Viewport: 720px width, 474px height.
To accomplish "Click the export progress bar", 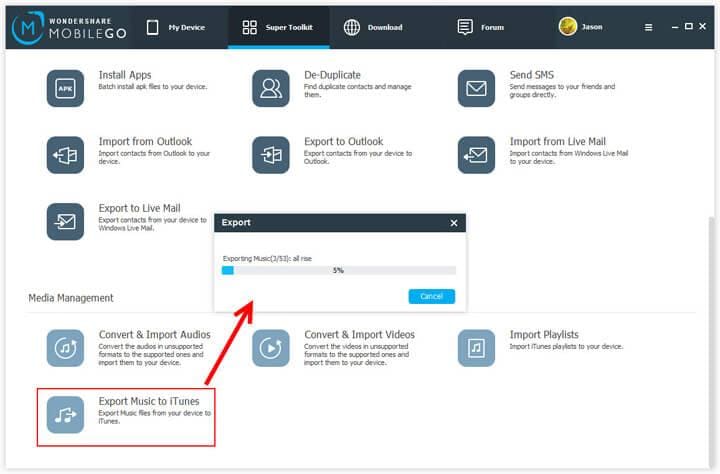I will tap(339, 271).
